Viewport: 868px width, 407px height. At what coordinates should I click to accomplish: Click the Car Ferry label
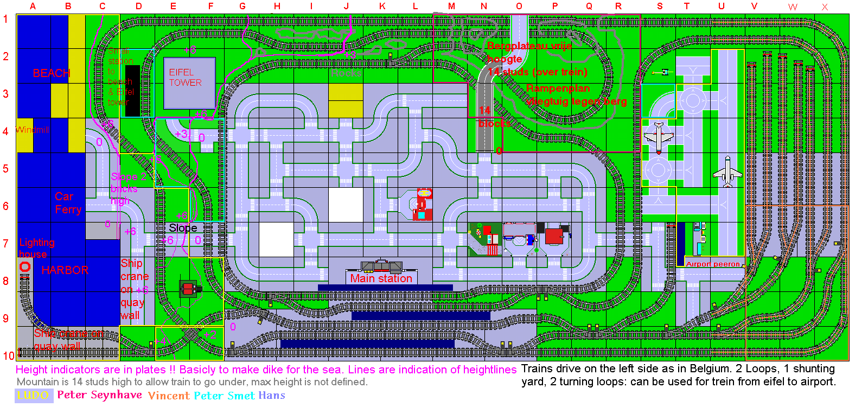(x=68, y=203)
